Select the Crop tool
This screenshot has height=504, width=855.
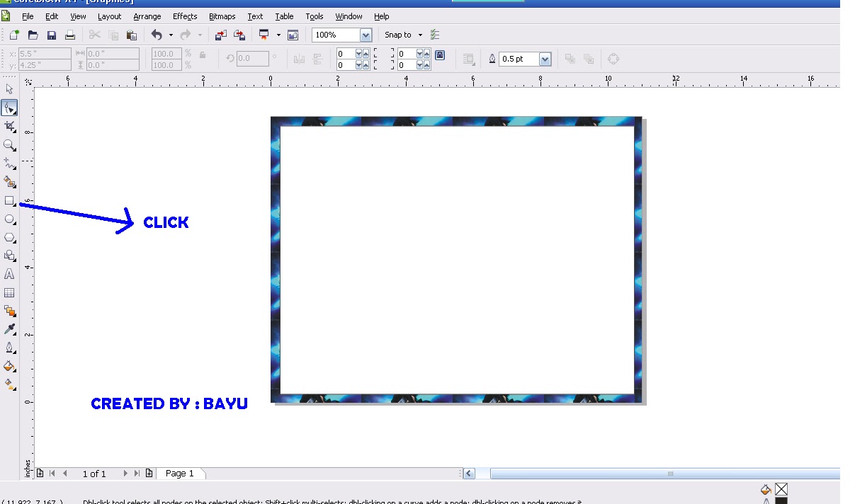9,126
